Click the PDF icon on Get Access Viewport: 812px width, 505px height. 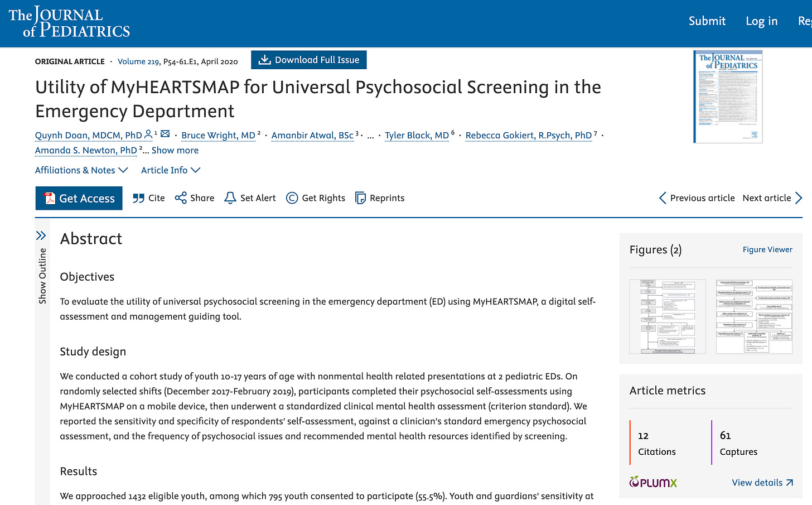pyautogui.click(x=50, y=198)
